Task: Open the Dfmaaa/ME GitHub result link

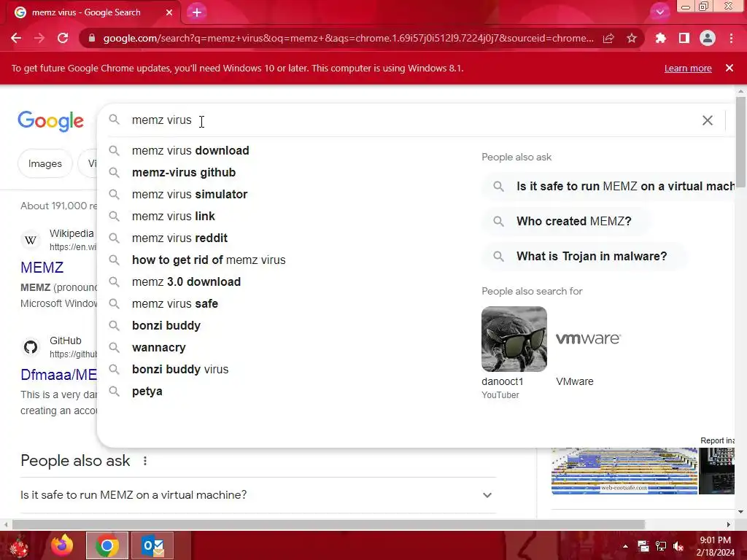Action: coord(58,375)
